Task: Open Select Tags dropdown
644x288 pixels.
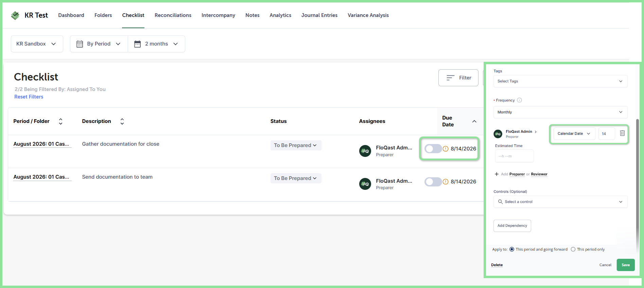Action: click(560, 81)
